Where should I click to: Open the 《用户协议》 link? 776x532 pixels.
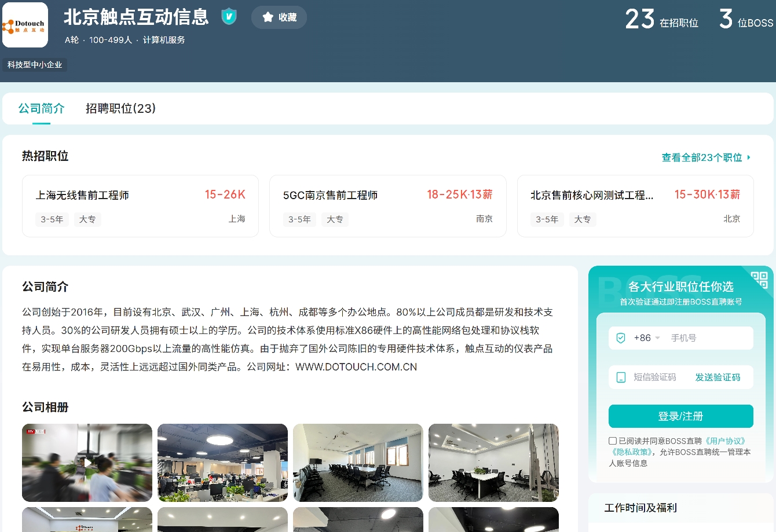[x=725, y=441]
